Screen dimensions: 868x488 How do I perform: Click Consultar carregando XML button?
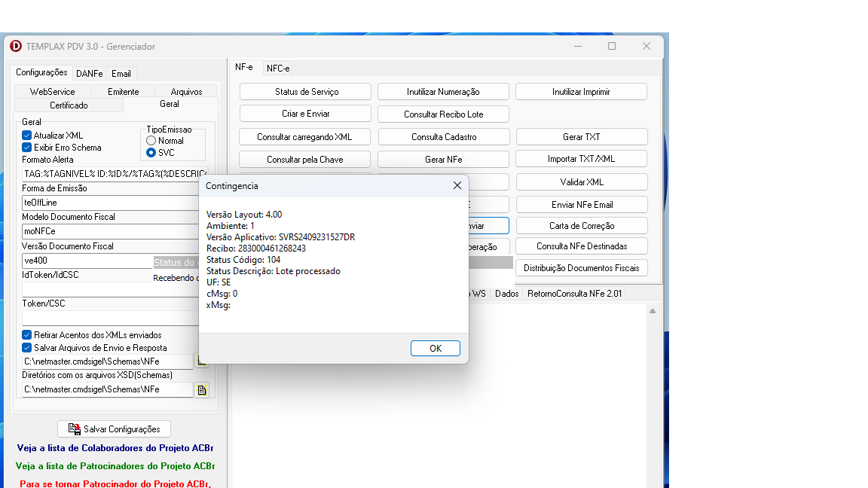pyautogui.click(x=304, y=136)
